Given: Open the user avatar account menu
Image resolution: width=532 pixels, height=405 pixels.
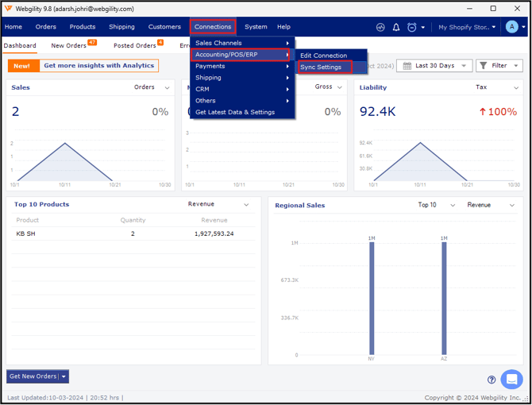Looking at the screenshot, I should click(512, 27).
